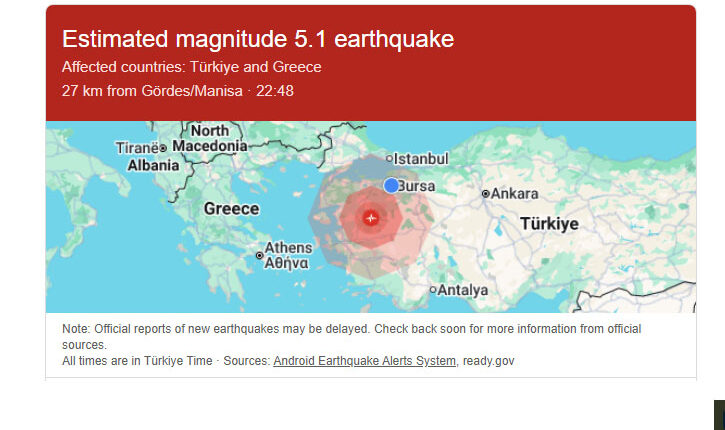The image size is (725, 430).
Task: Click the official reports delay note text
Action: (350, 328)
